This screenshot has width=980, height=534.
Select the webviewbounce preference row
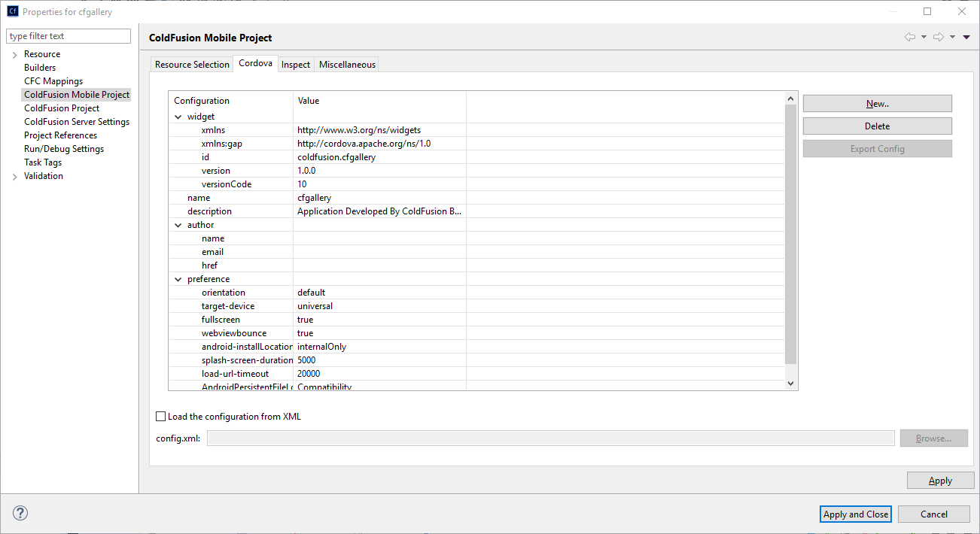point(476,333)
